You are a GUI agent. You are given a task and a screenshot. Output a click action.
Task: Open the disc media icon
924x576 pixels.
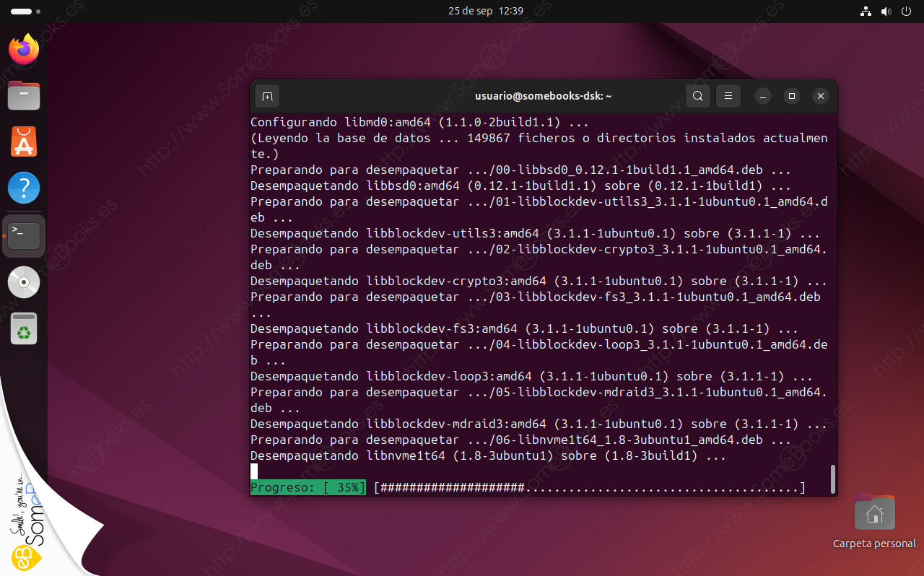(24, 282)
